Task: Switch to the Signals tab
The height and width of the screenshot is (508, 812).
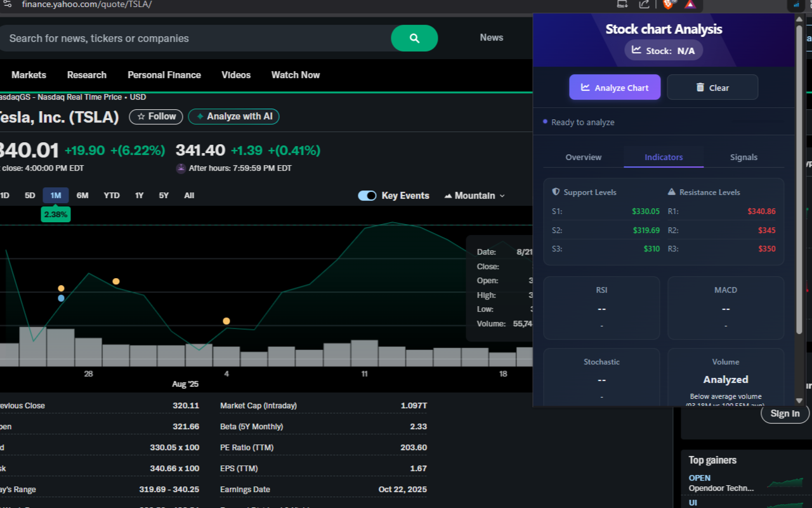Action: 743,157
